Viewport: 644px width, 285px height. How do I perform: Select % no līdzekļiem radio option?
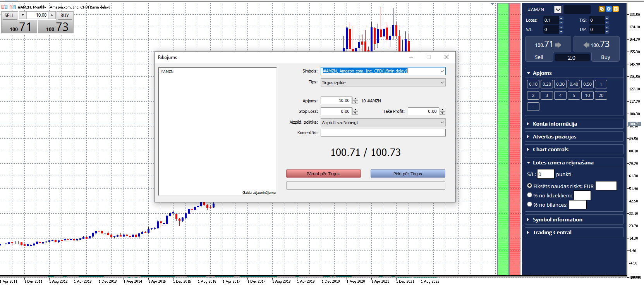pyautogui.click(x=529, y=195)
